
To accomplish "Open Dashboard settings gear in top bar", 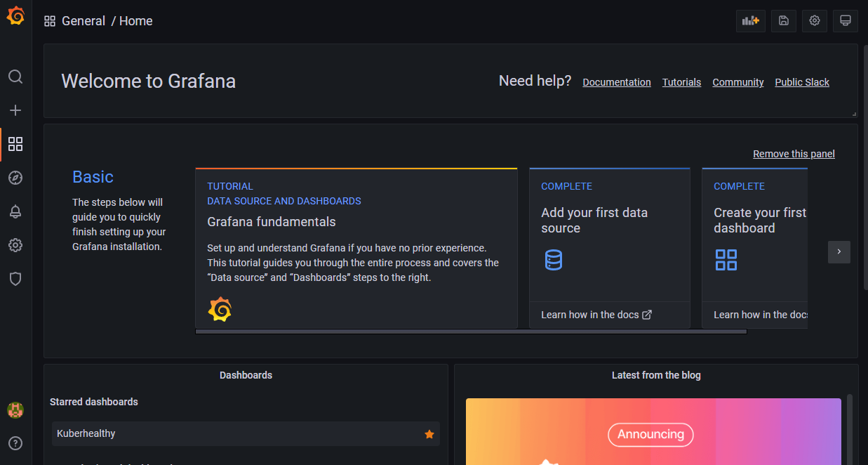I will point(815,21).
